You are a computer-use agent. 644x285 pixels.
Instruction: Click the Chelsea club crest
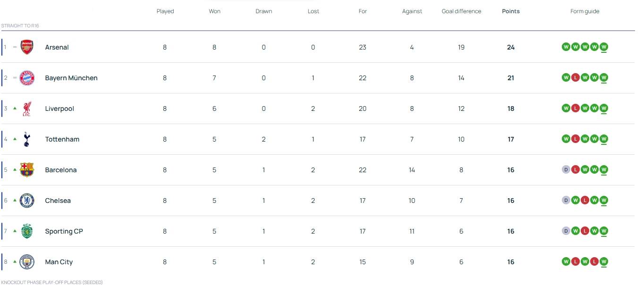tap(27, 201)
